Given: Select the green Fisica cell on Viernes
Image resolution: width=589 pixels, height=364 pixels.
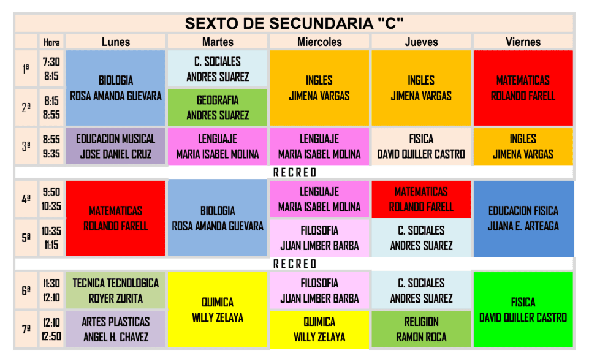Looking at the screenshot, I should 523,309.
